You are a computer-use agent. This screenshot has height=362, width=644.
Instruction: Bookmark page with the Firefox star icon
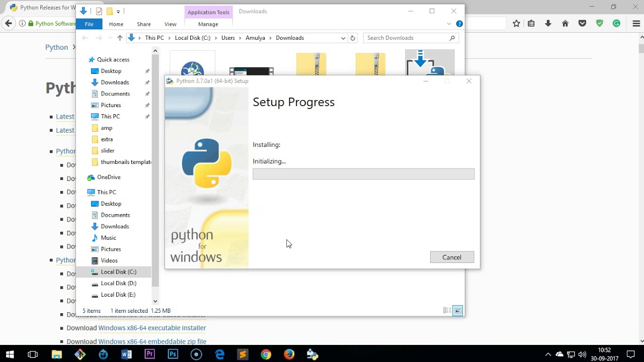pos(516,23)
